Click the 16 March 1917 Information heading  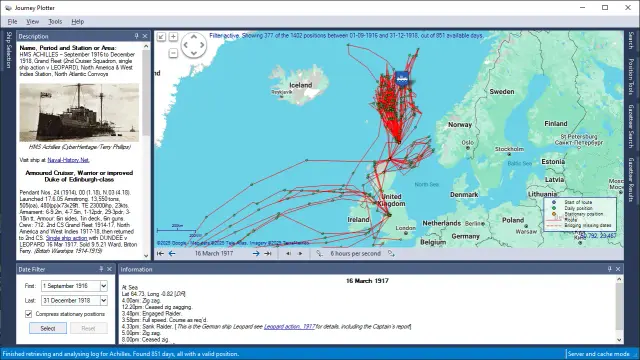click(x=367, y=281)
